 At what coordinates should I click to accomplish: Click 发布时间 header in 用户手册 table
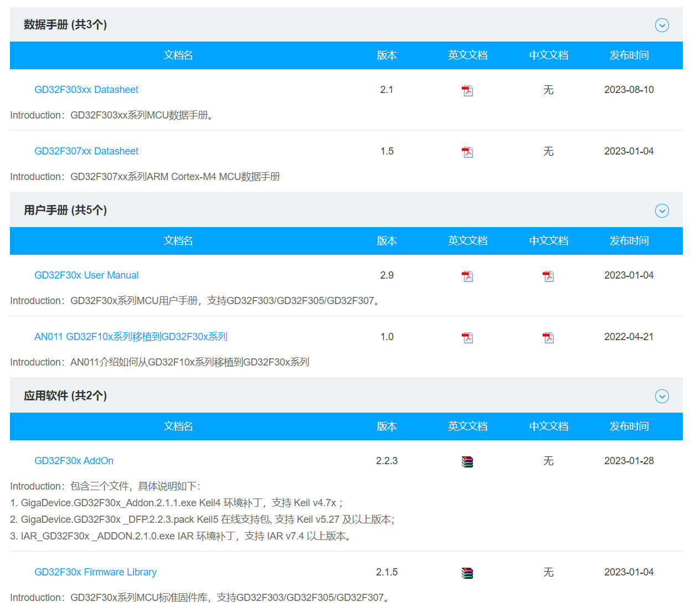(x=629, y=241)
